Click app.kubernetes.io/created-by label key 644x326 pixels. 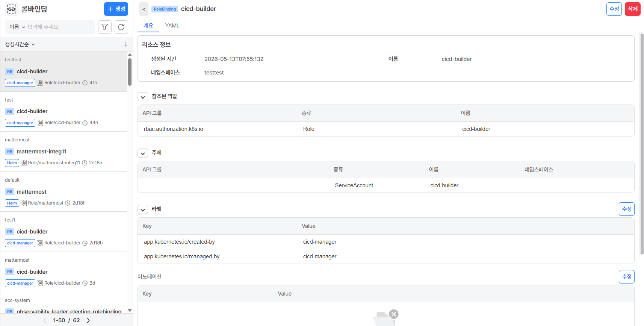[x=179, y=242]
